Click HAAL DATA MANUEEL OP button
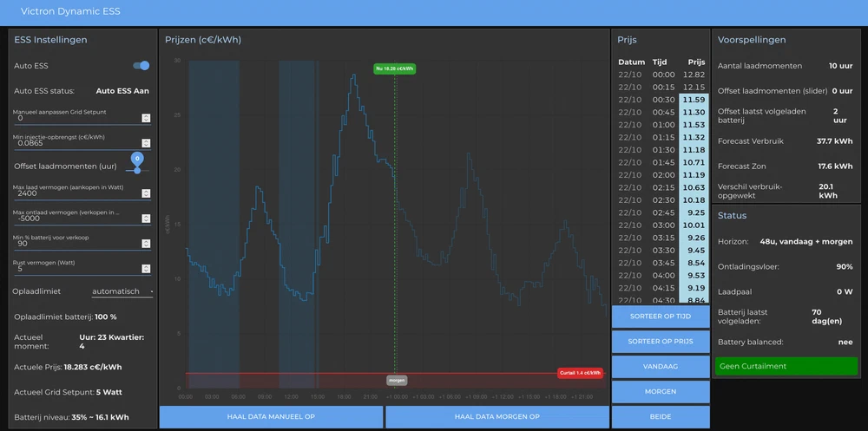Image resolution: width=868 pixels, height=431 pixels. click(271, 416)
